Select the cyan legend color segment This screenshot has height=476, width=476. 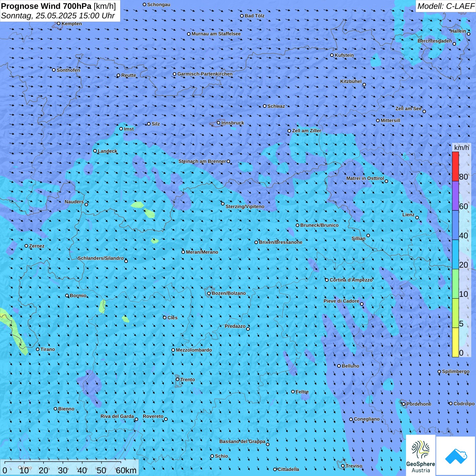pyautogui.click(x=455, y=255)
